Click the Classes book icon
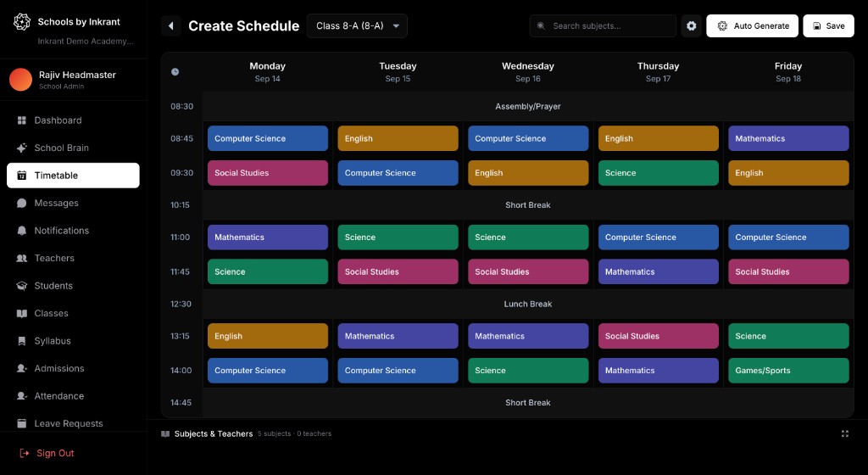Screen dimensions: 868x475 coord(21,313)
